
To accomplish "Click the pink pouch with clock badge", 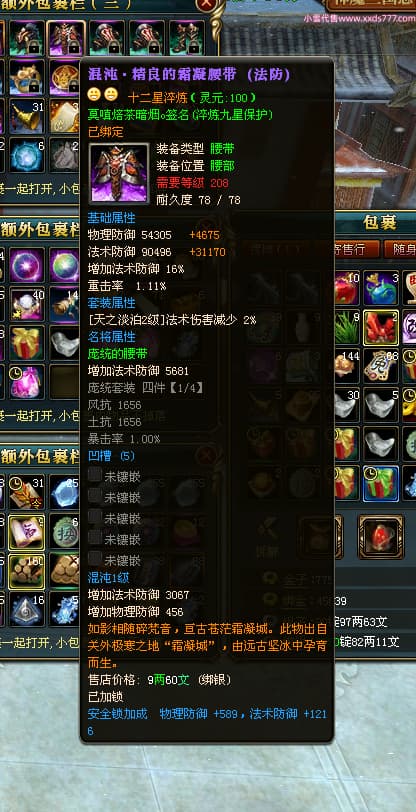I will [26, 382].
